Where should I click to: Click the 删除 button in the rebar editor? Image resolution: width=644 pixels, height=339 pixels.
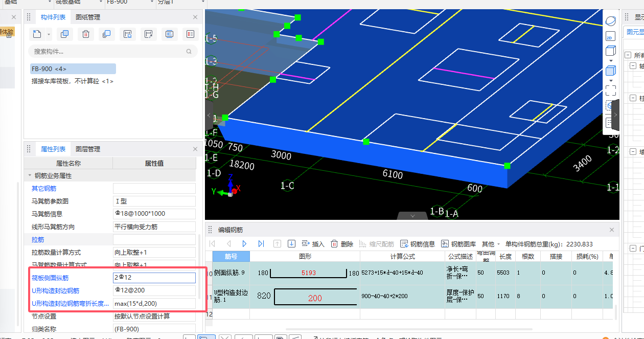342,244
